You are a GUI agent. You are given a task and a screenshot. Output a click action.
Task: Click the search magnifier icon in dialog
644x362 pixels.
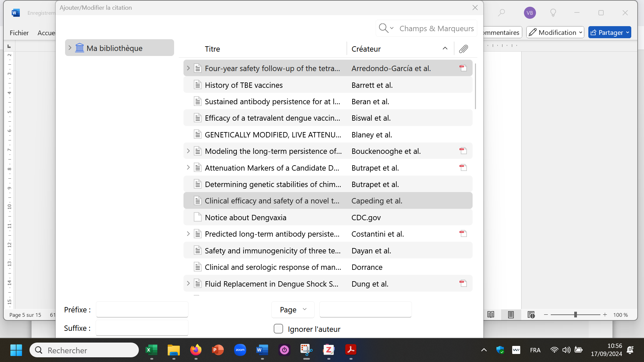pos(383,28)
